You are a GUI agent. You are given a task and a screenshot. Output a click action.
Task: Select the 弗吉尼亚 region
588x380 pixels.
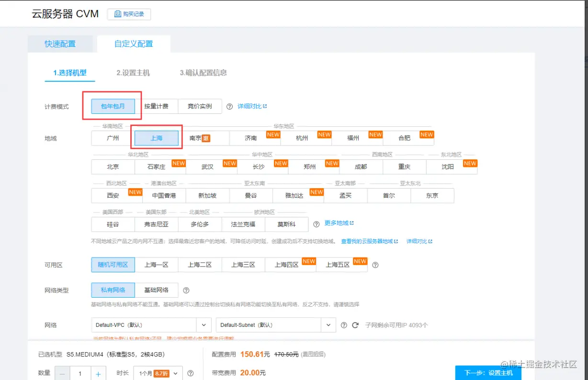point(156,224)
